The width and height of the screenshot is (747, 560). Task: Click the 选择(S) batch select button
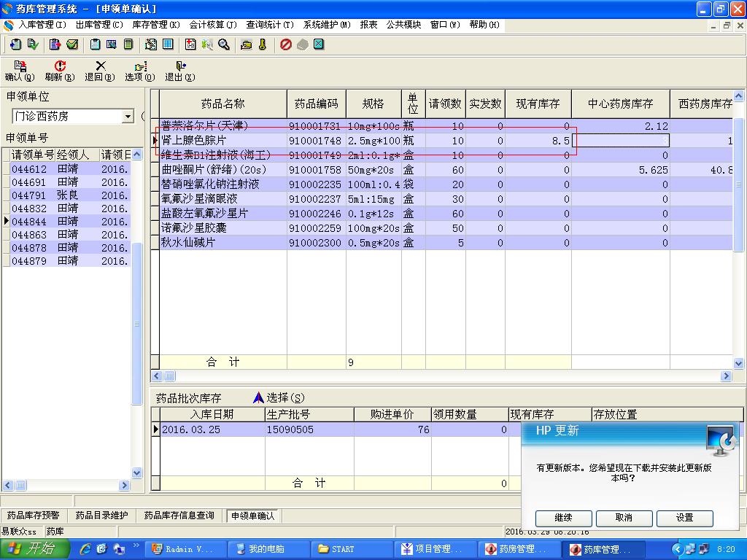279,397
